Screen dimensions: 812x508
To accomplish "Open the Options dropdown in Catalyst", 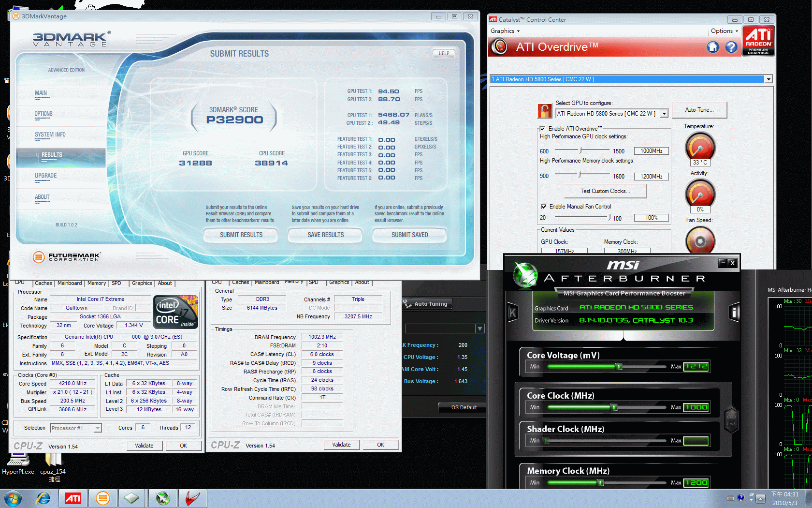I will point(724,31).
